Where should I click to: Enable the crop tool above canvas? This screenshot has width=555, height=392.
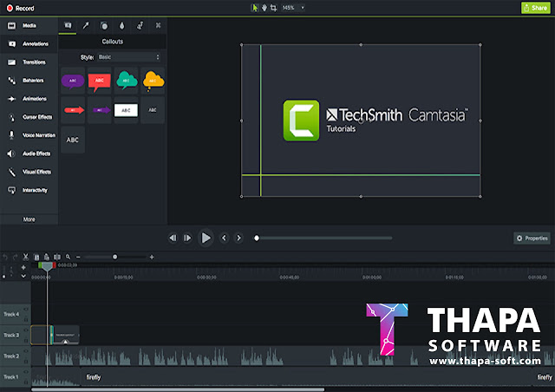(x=274, y=8)
